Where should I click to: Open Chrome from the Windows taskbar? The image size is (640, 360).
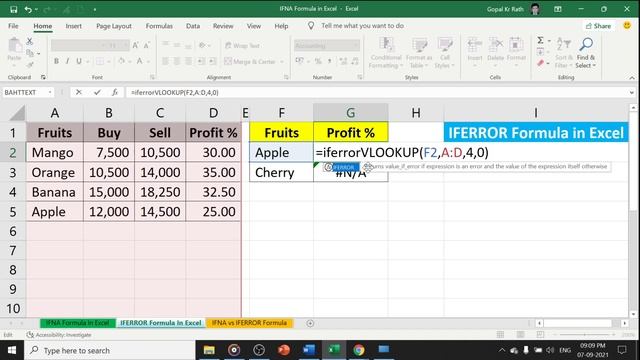359,350
